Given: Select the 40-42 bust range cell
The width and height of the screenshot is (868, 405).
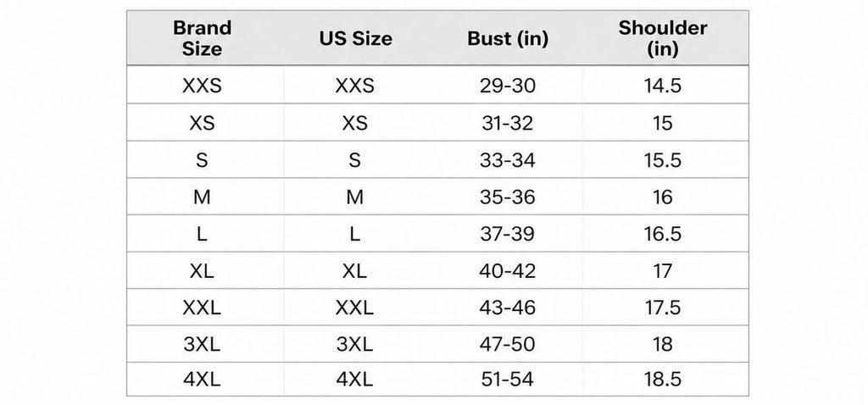Looking at the screenshot, I should pyautogui.click(x=508, y=271).
